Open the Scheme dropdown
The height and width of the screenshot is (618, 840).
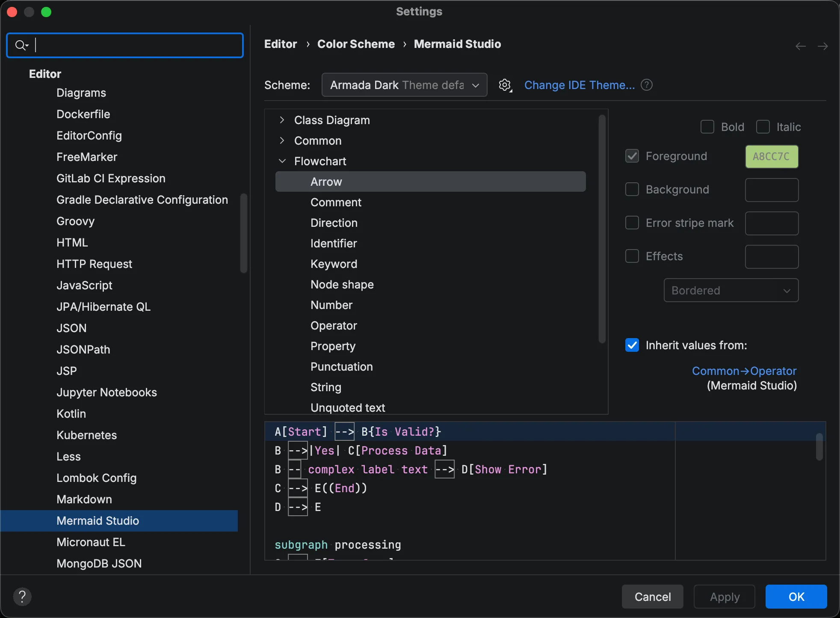404,85
